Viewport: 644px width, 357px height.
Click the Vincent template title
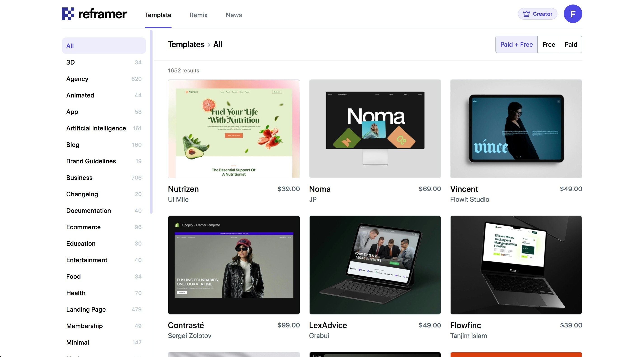464,189
